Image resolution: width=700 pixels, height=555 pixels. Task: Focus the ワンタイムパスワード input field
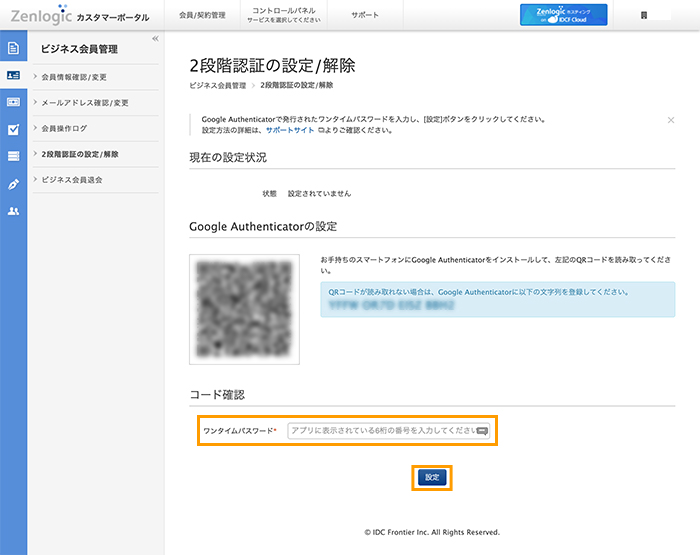point(380,431)
